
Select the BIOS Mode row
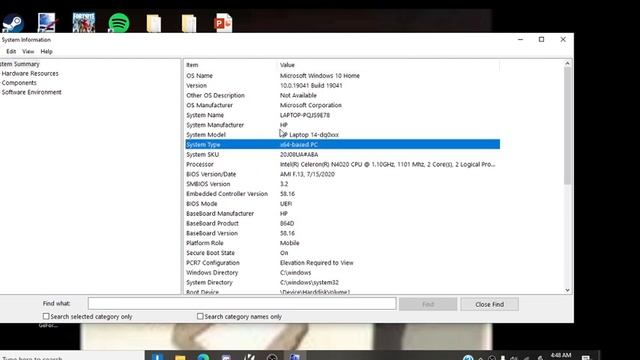(342, 204)
